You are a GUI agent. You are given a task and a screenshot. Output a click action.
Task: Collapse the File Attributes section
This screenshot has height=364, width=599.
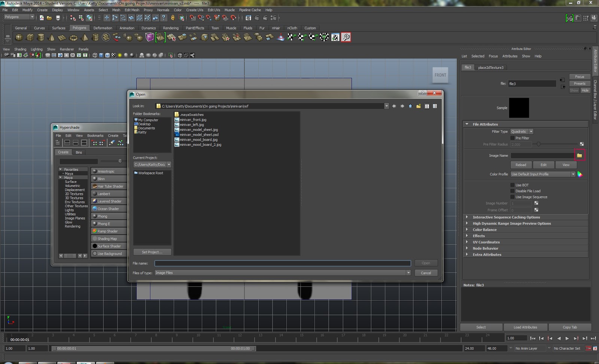pyautogui.click(x=467, y=124)
